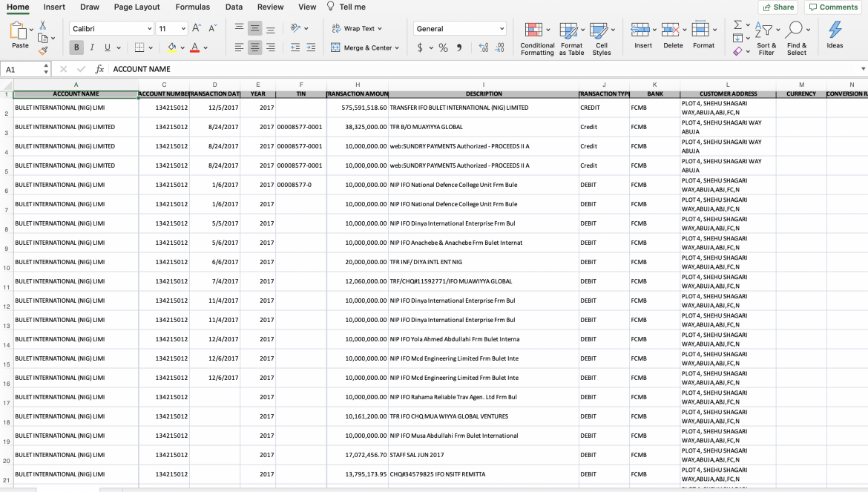This screenshot has height=492, width=868.
Task: Apply percent style
Action: coord(444,47)
